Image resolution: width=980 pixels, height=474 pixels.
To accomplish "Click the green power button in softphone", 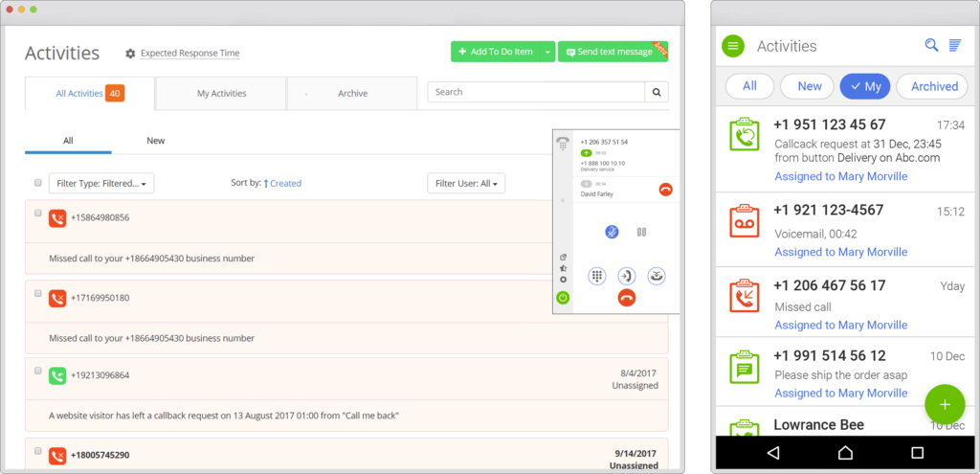I will [563, 298].
